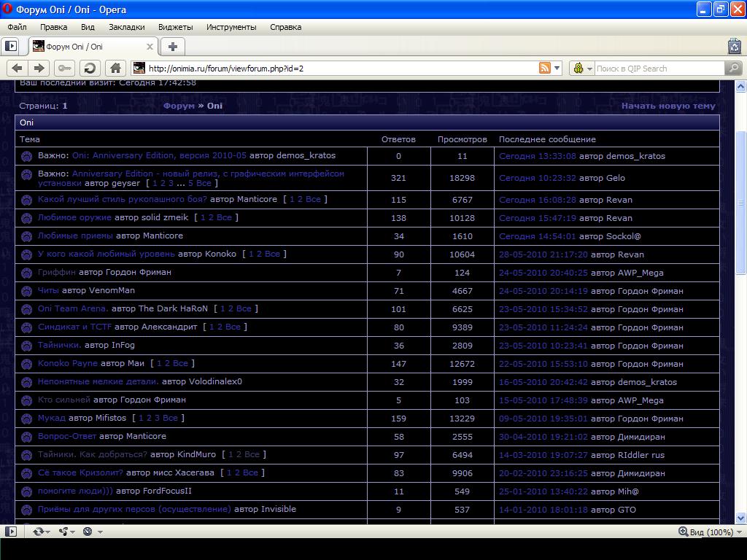747x560 pixels.
Task: Click the Back navigation arrow button
Action: 17,68
